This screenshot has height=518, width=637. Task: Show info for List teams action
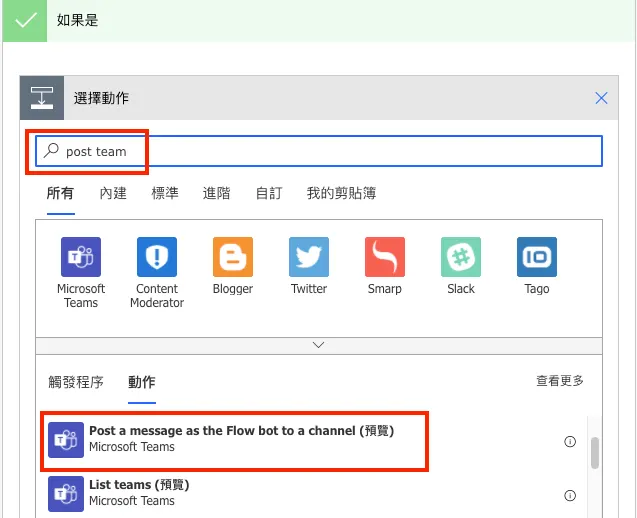pos(570,495)
